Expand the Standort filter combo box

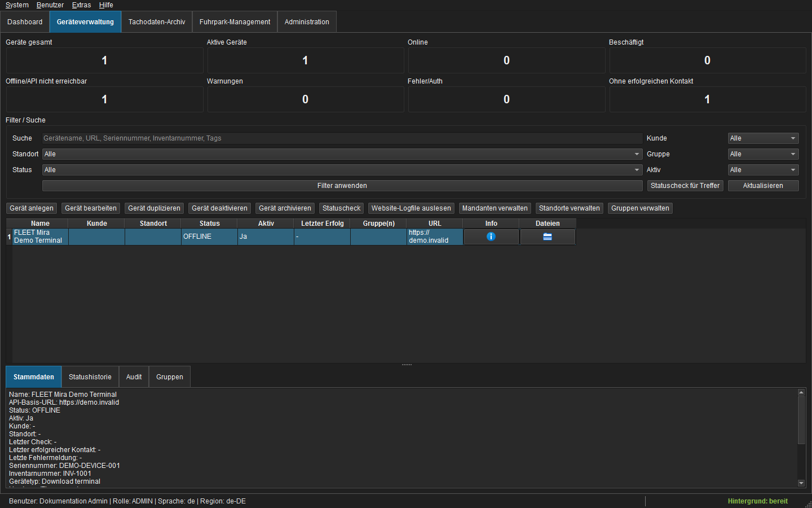342,154
